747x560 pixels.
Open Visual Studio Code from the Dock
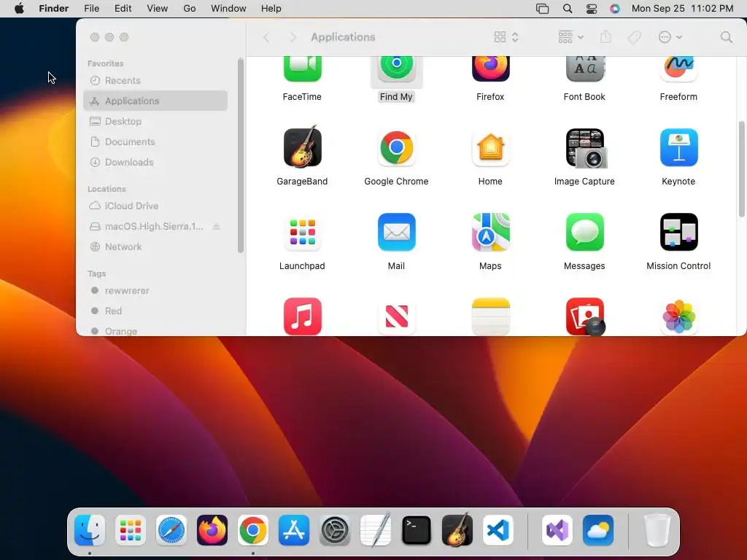(x=498, y=530)
